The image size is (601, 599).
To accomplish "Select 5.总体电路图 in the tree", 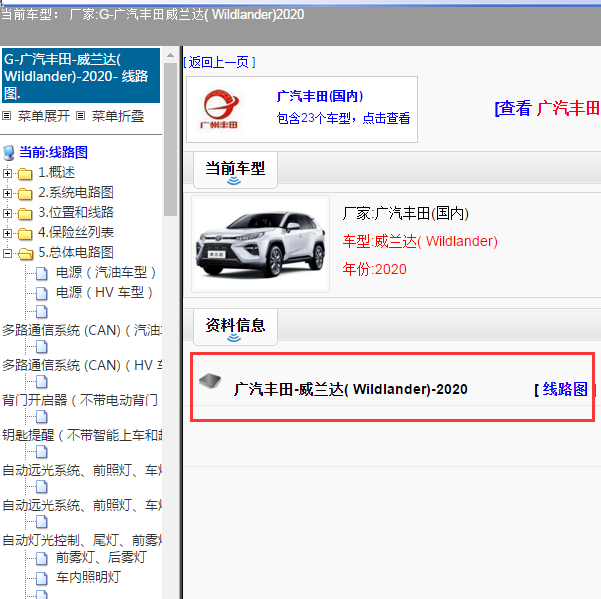I will tap(76, 252).
